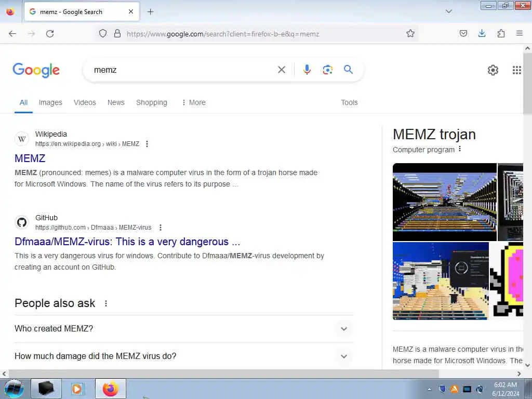The width and height of the screenshot is (532, 399).
Task: Click the Wikipedia favicon in the first result
Action: (22, 139)
